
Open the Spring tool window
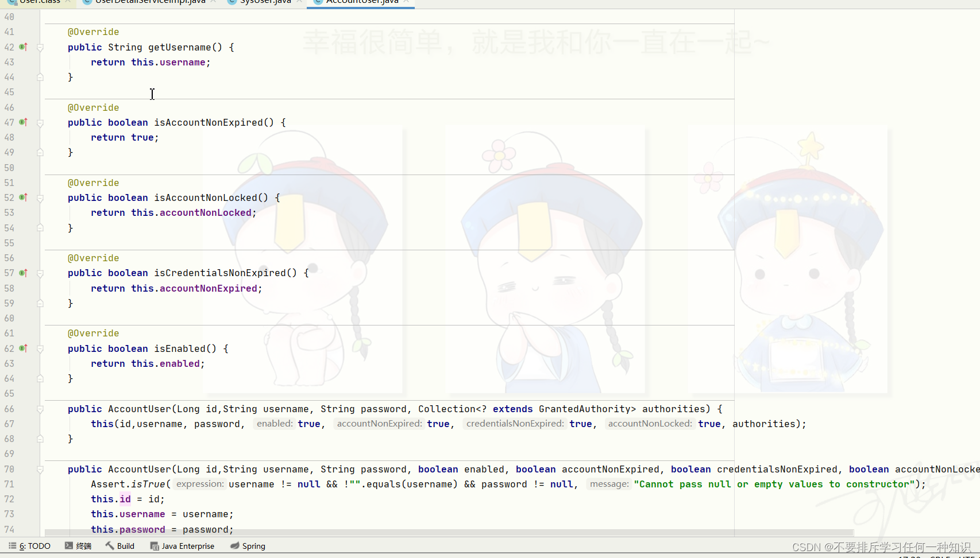(248, 546)
